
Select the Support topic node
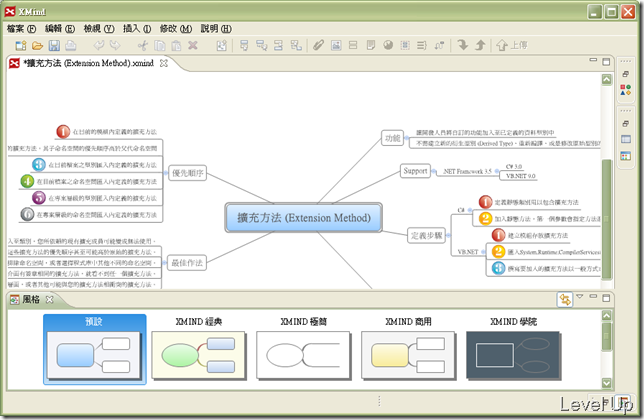click(x=415, y=171)
